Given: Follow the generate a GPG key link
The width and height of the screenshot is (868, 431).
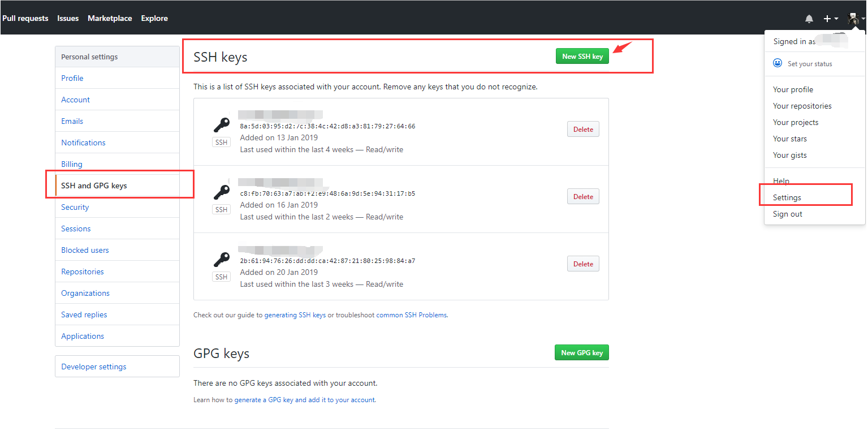Looking at the screenshot, I should click(x=305, y=400).
